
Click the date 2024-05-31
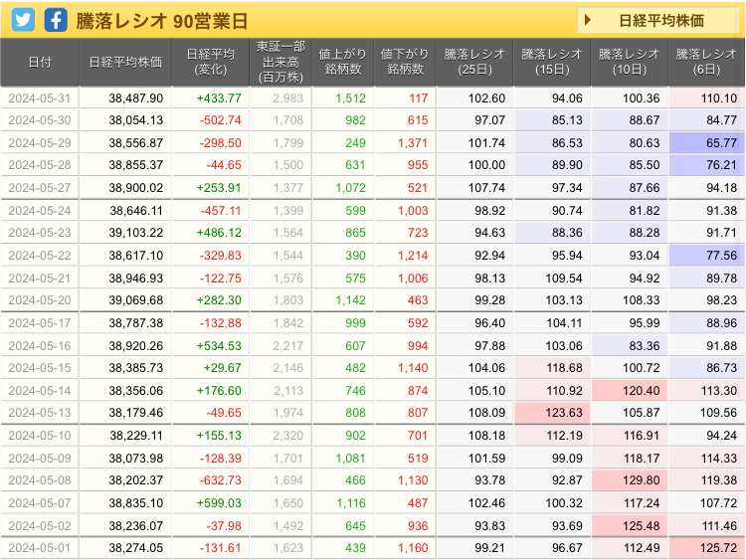click(x=40, y=98)
